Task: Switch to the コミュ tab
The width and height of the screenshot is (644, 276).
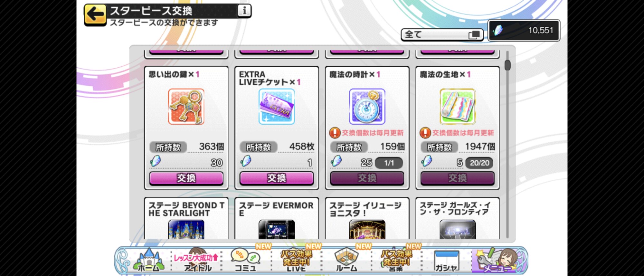Action: 246,260
